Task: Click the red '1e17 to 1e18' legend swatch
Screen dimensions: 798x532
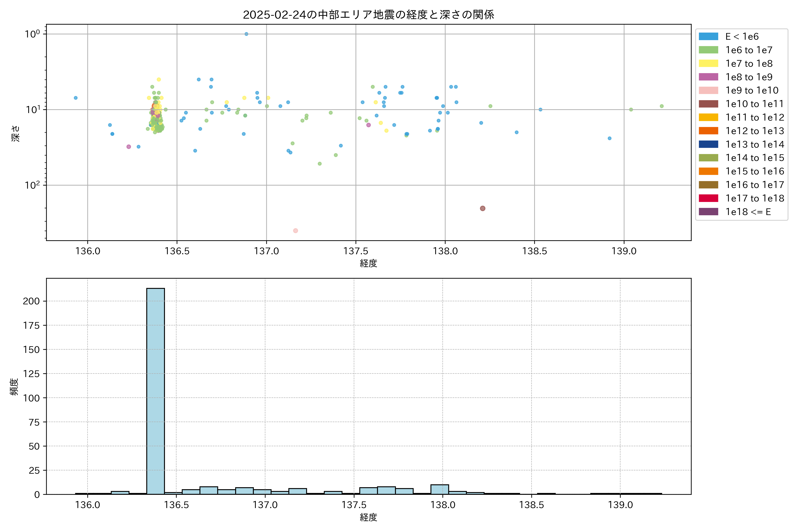Action: (708, 198)
